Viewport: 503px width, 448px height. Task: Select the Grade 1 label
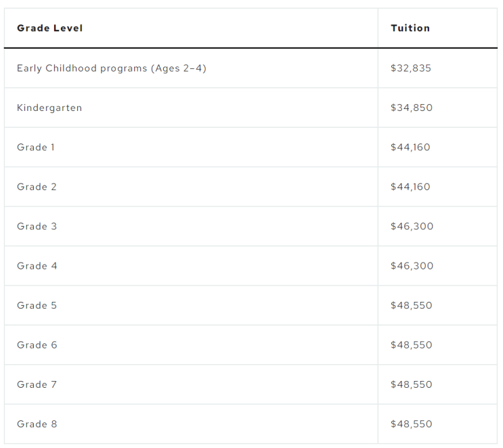[x=36, y=148]
